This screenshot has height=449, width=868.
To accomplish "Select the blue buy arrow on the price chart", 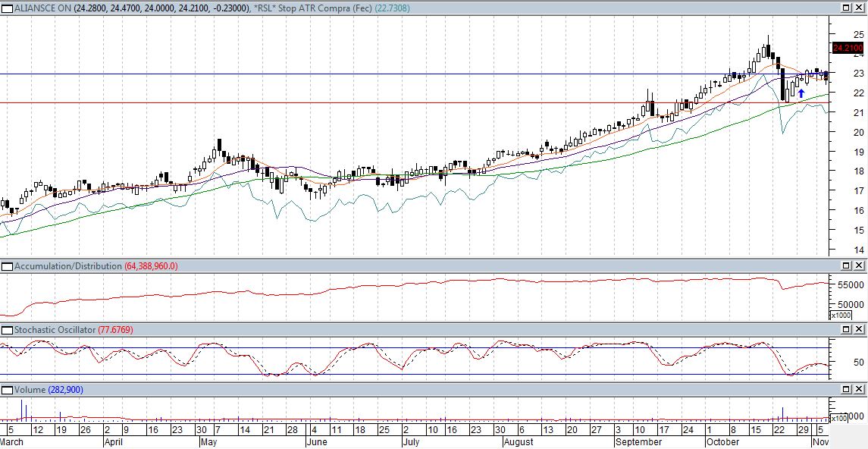I will point(801,94).
